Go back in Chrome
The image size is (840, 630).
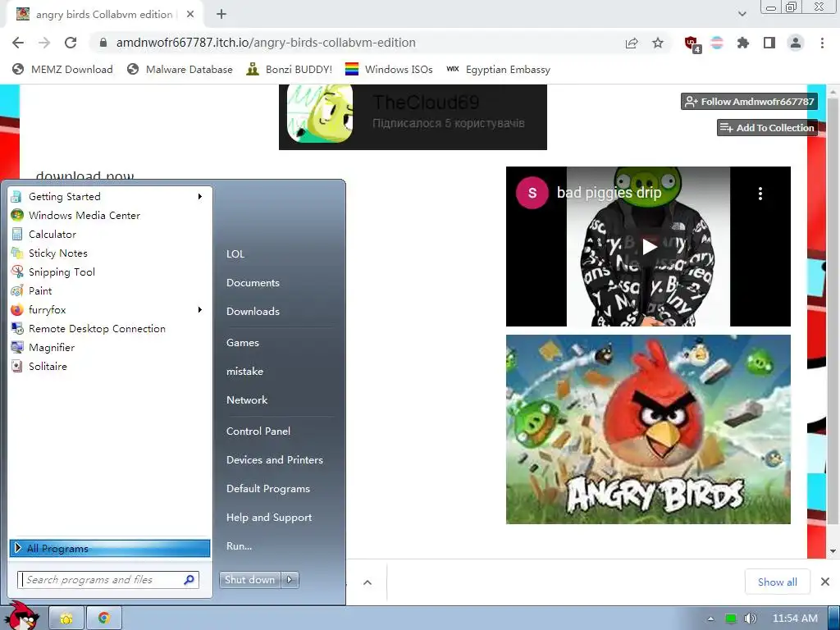tap(18, 43)
